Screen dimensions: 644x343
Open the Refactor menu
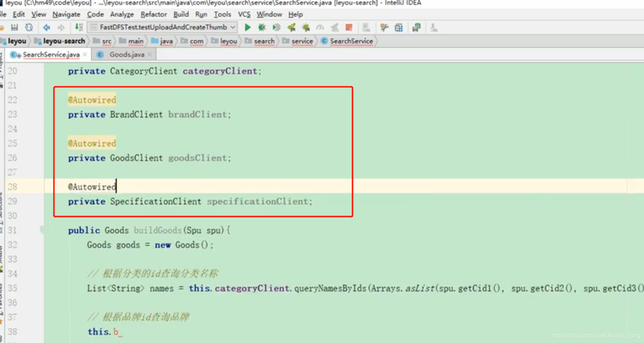pyautogui.click(x=154, y=14)
